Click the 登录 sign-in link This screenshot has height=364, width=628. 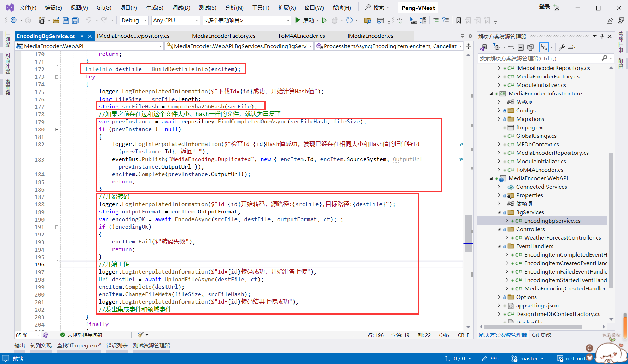click(545, 7)
